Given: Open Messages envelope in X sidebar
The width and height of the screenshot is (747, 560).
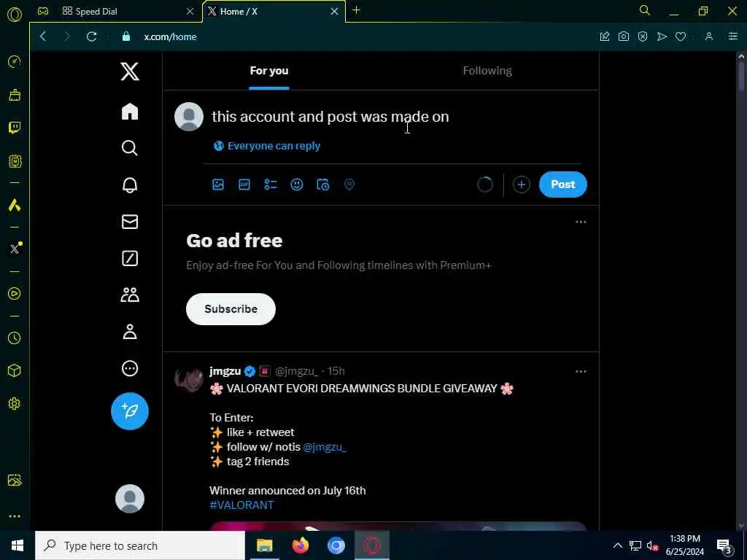Looking at the screenshot, I should tap(130, 222).
